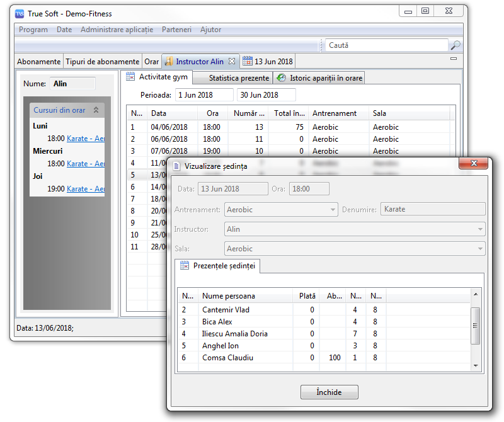Image resolution: width=504 pixels, height=422 pixels.
Task: Minimize the editor panel with the dash icon
Action: pyautogui.click(x=453, y=59)
